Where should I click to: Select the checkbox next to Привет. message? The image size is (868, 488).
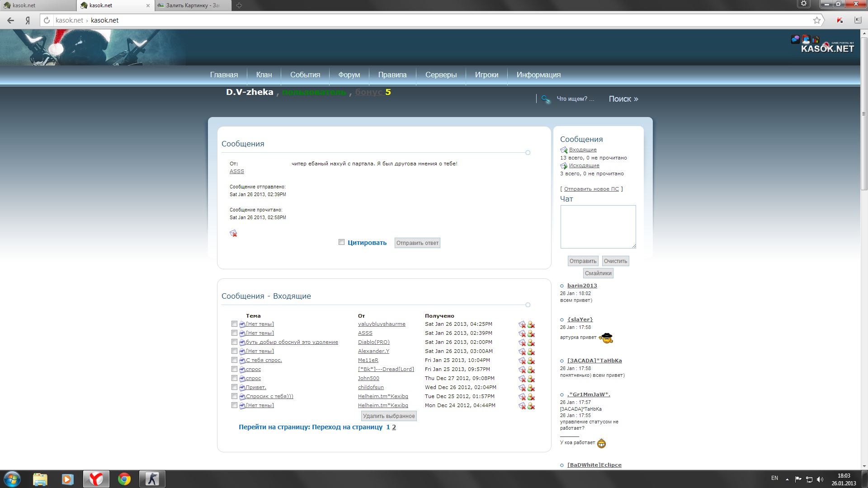(234, 387)
